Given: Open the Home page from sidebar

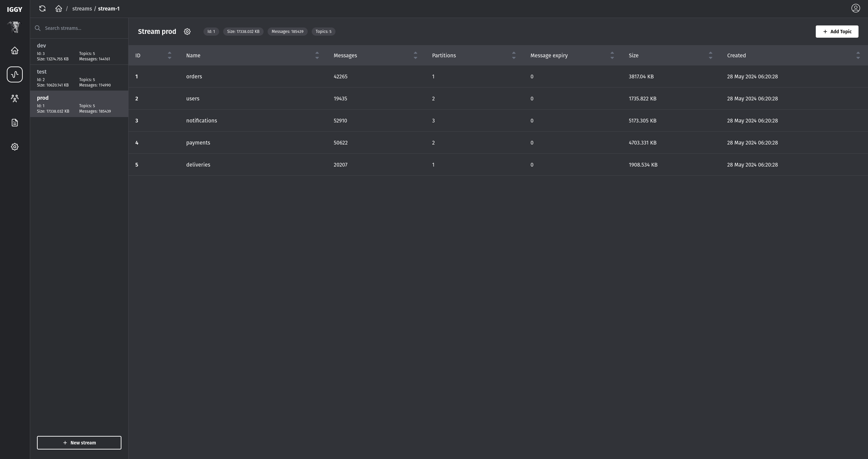Looking at the screenshot, I should (15, 51).
